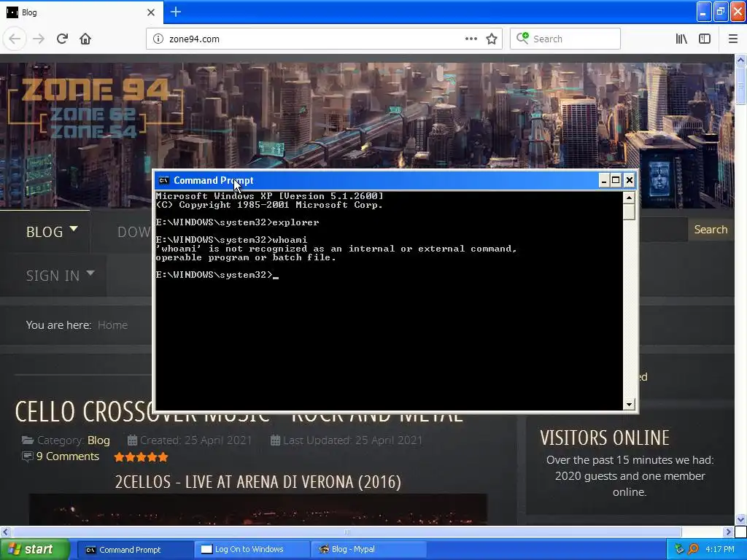Open the partially hidden DOW menu item
The width and height of the screenshot is (747, 560).
tap(133, 232)
